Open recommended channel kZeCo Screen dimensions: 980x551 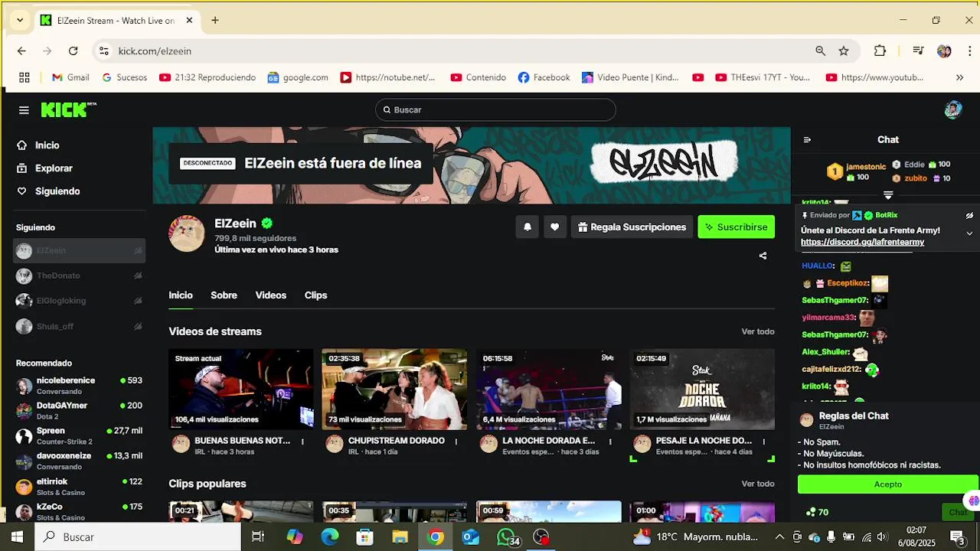pyautogui.click(x=79, y=512)
